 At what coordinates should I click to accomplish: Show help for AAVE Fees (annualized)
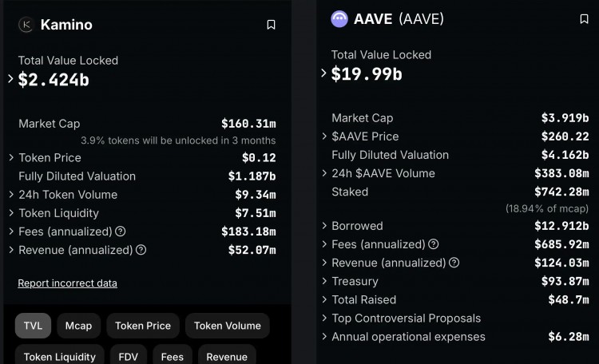tap(434, 244)
